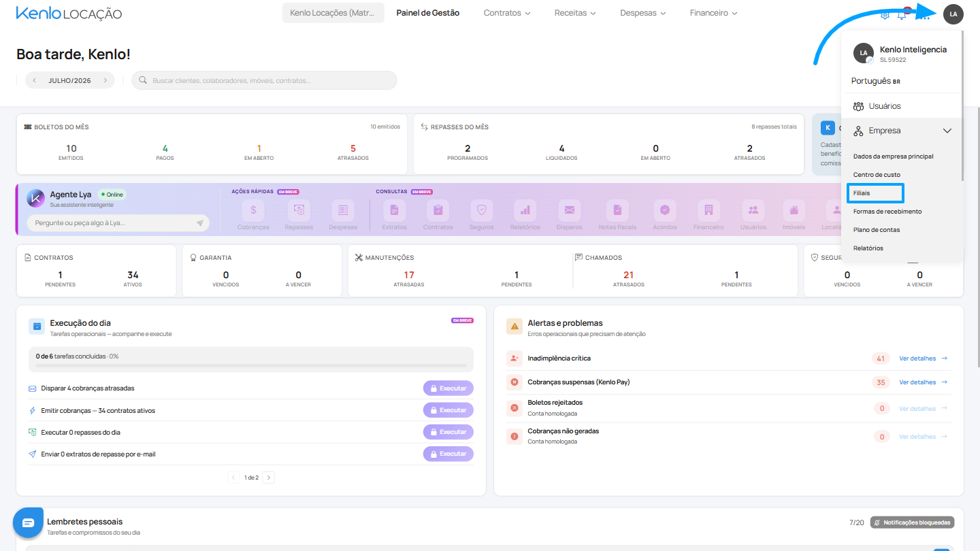Open the Despesas quick action icon
This screenshot has height=551, width=980.
(x=343, y=210)
